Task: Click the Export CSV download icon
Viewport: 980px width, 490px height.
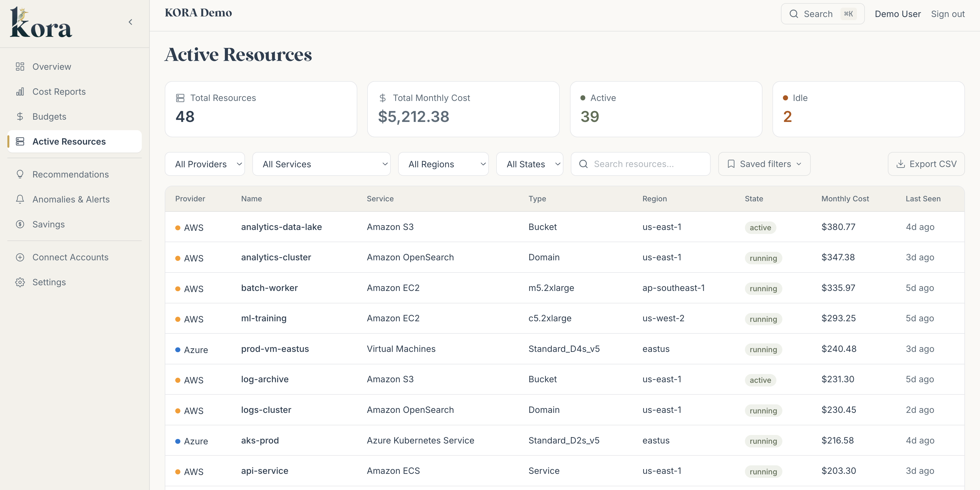Action: pos(901,164)
